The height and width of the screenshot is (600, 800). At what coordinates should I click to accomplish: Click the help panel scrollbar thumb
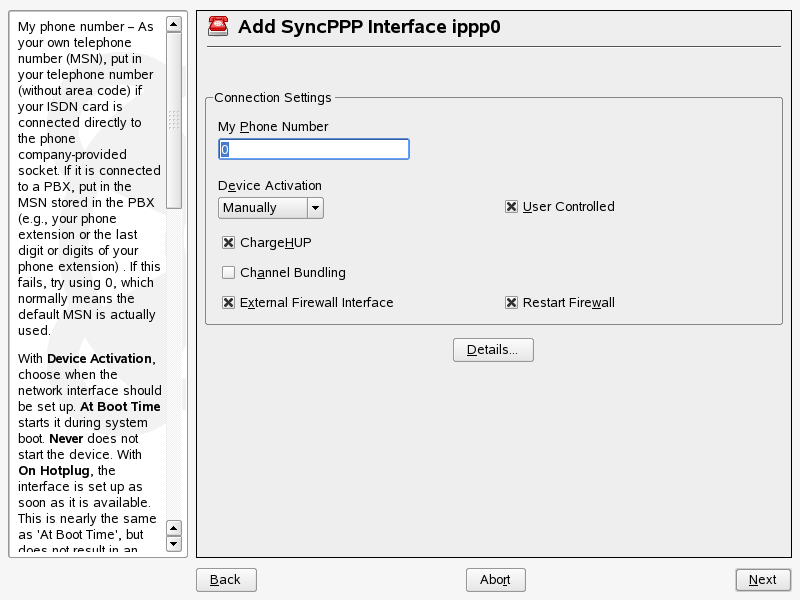coord(174,120)
